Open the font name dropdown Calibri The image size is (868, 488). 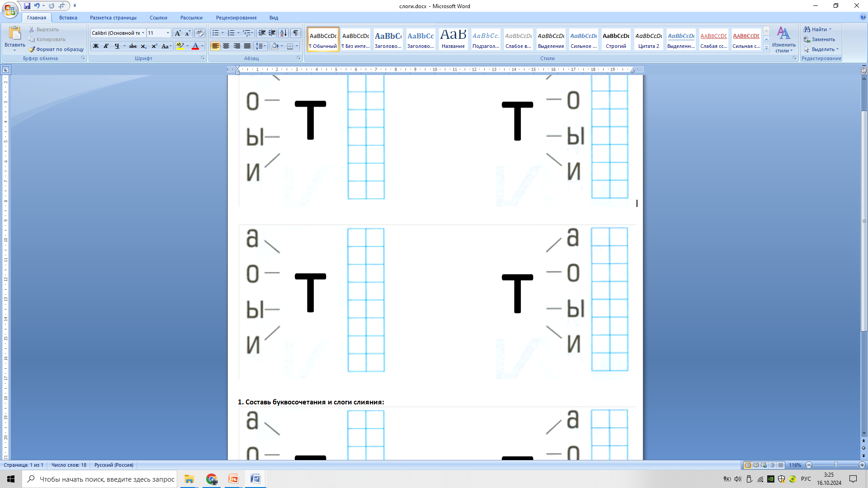point(143,33)
